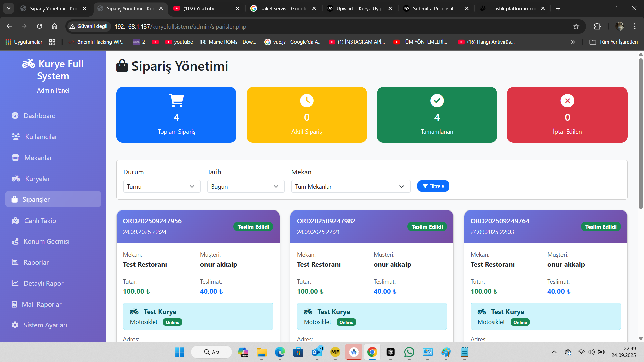Bookmark this page with the star icon
Viewport: 644px width, 362px height.
coord(576,26)
